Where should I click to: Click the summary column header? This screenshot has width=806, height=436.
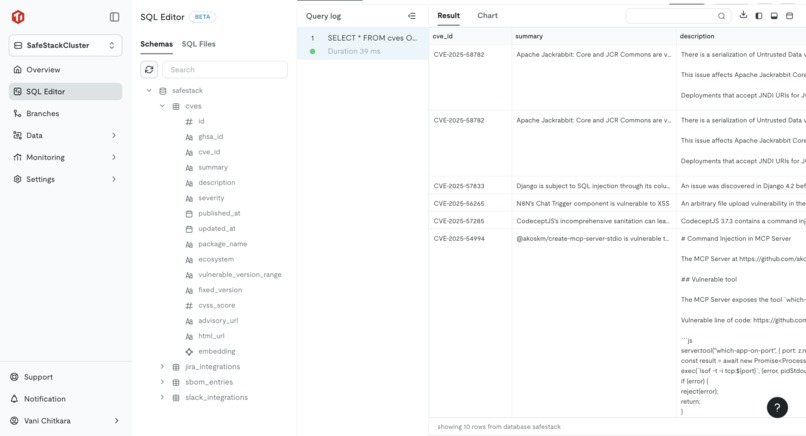click(x=529, y=37)
